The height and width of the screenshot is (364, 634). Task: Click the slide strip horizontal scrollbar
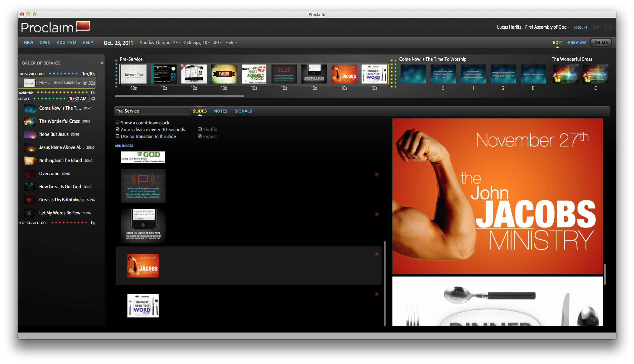(x=179, y=96)
